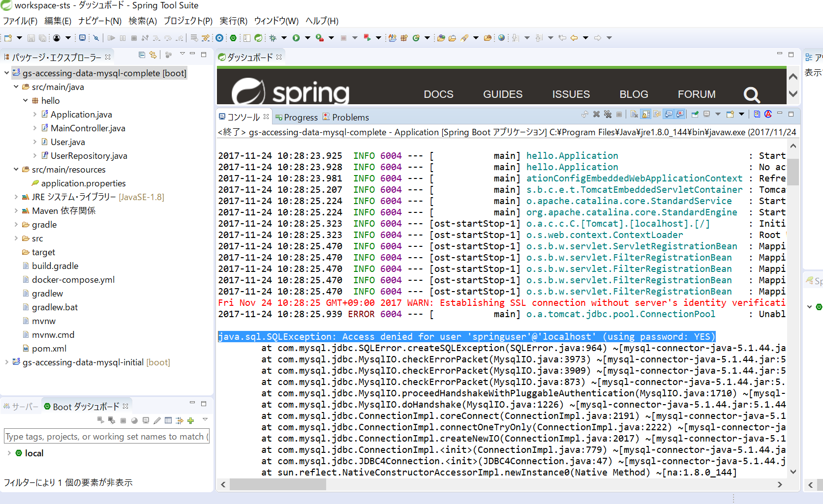
Task: Click the Debug bug icon in toolbar
Action: pyautogui.click(x=273, y=38)
